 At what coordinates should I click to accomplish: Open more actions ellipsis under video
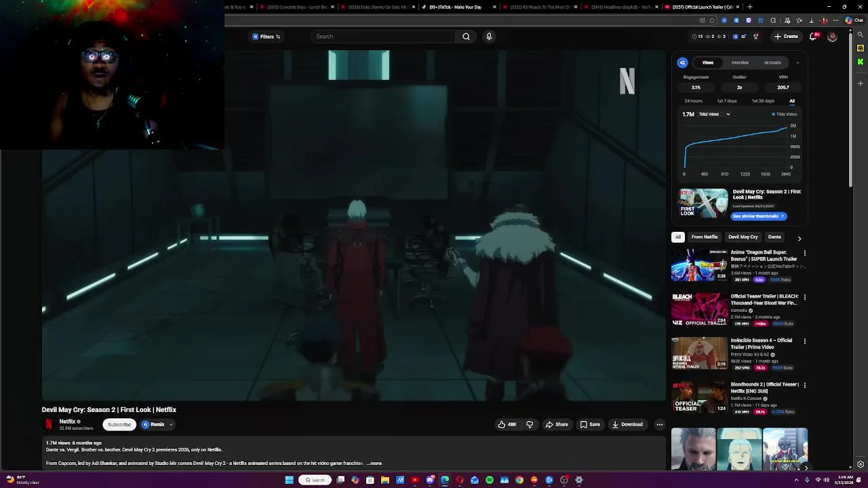(x=659, y=424)
